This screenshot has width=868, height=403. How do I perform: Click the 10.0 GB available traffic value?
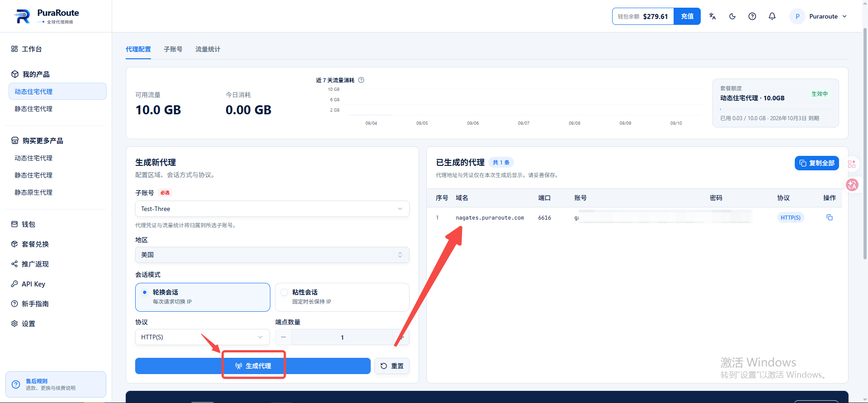(158, 110)
